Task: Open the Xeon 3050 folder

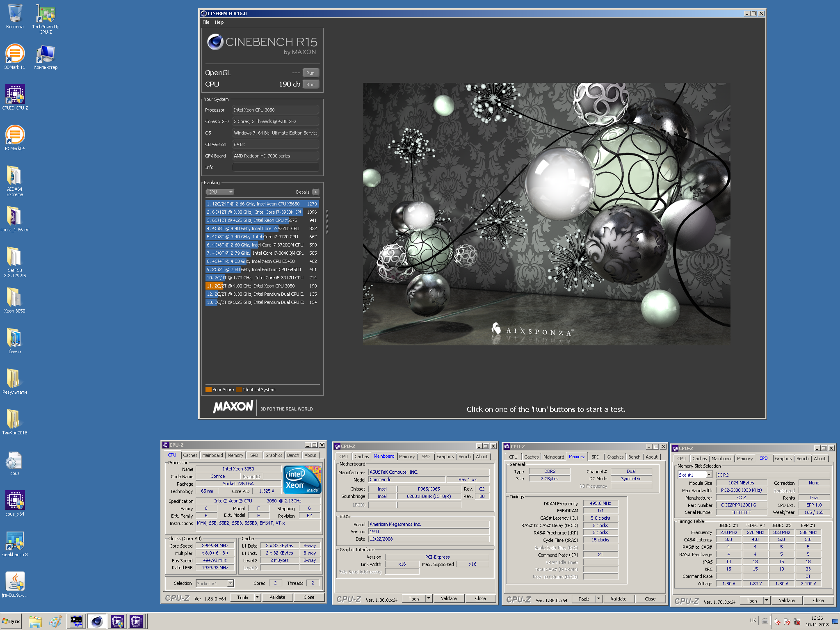Action: [x=15, y=300]
